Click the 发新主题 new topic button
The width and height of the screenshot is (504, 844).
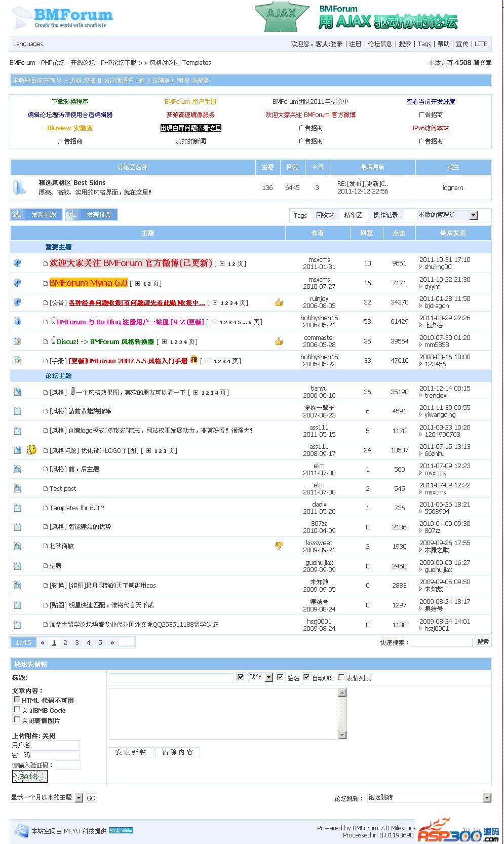click(36, 215)
